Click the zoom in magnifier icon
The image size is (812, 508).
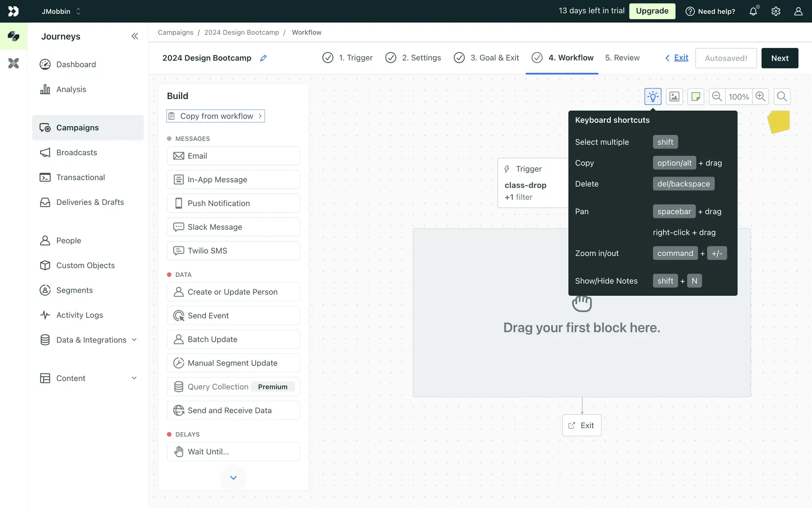(760, 97)
